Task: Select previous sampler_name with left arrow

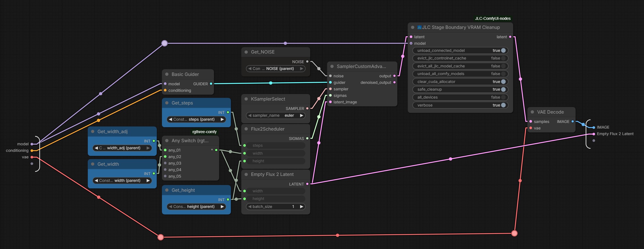Action: pyautogui.click(x=250, y=115)
